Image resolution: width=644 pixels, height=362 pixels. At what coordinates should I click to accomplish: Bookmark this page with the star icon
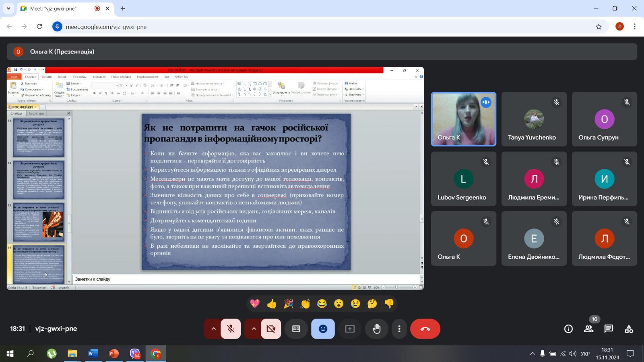[599, 27]
